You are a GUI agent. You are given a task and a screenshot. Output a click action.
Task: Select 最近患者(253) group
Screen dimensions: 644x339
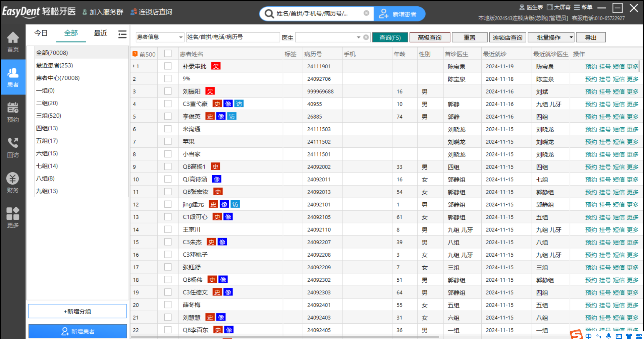[54, 65]
